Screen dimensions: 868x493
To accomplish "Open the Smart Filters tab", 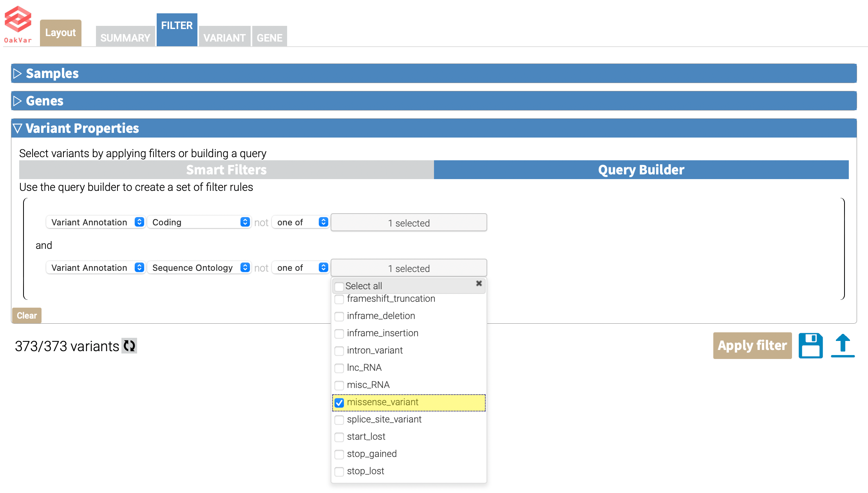I will [x=226, y=170].
